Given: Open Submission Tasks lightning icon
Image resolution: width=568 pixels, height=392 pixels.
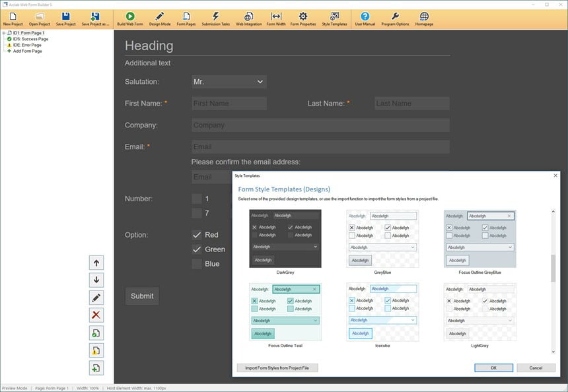Looking at the screenshot, I should coord(215,19).
